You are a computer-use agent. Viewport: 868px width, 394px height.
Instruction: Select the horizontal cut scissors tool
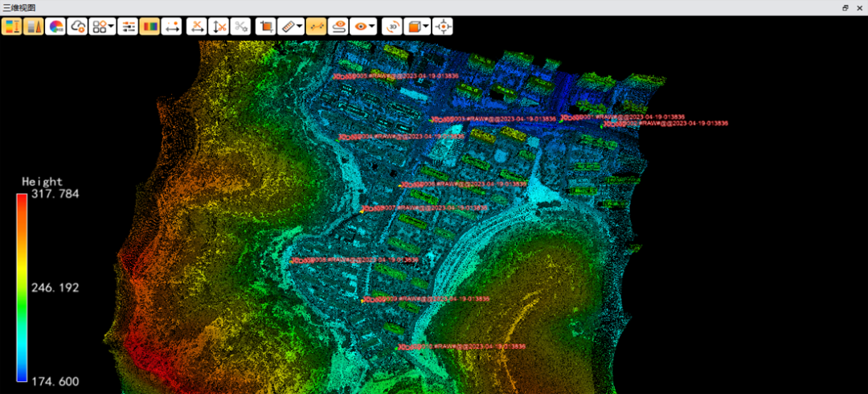tap(197, 27)
